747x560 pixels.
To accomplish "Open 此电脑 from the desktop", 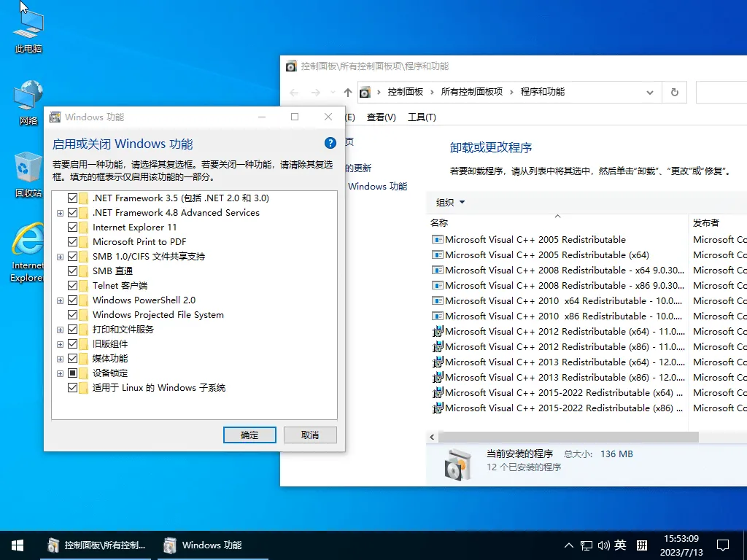I will (27, 29).
